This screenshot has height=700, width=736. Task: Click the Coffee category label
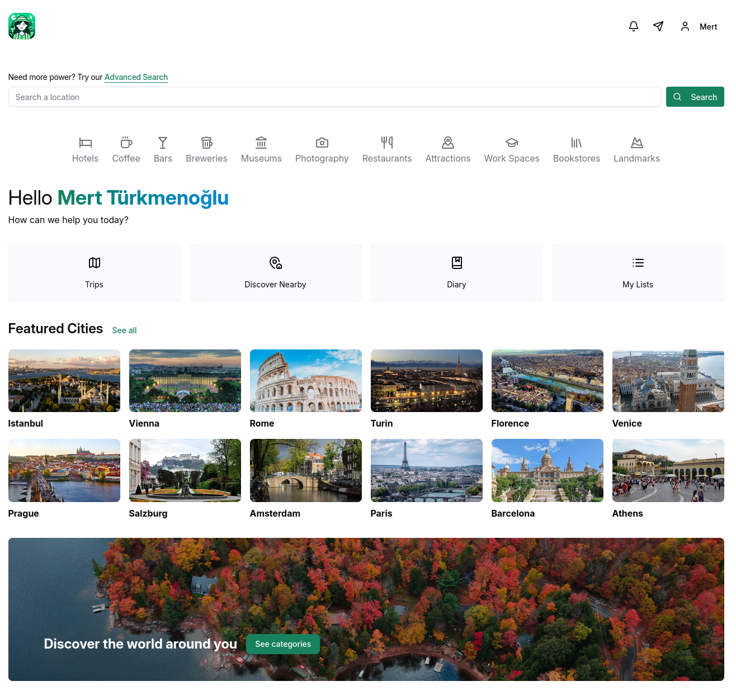(126, 159)
